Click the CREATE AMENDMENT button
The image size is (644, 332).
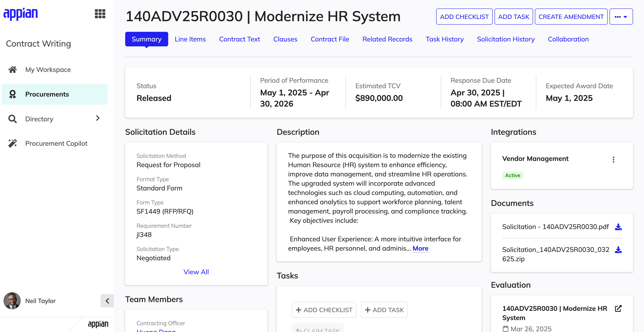coord(571,17)
